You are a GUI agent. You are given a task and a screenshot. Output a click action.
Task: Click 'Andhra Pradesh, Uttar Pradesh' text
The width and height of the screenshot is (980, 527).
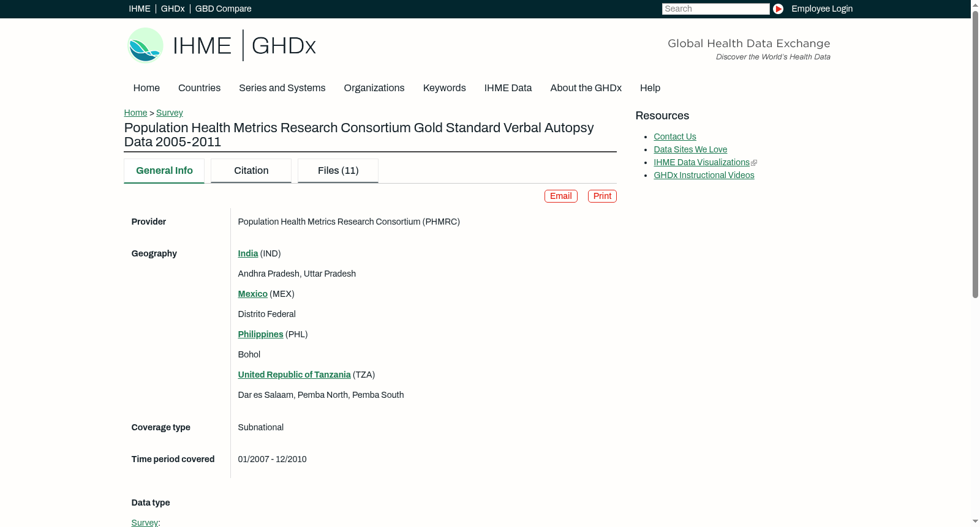(296, 274)
